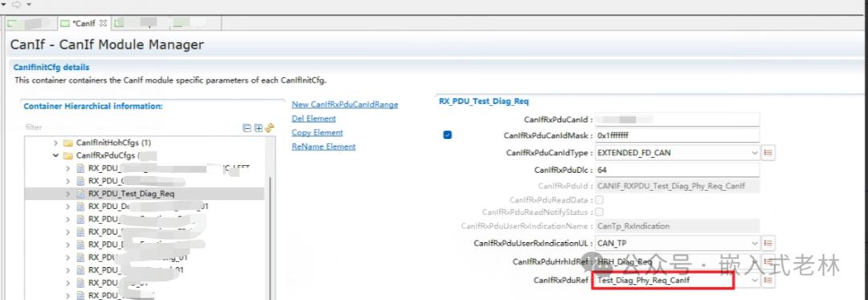868x300 pixels.
Task: Click the CanIfRxPduId read-only field
Action: pyautogui.click(x=677, y=187)
